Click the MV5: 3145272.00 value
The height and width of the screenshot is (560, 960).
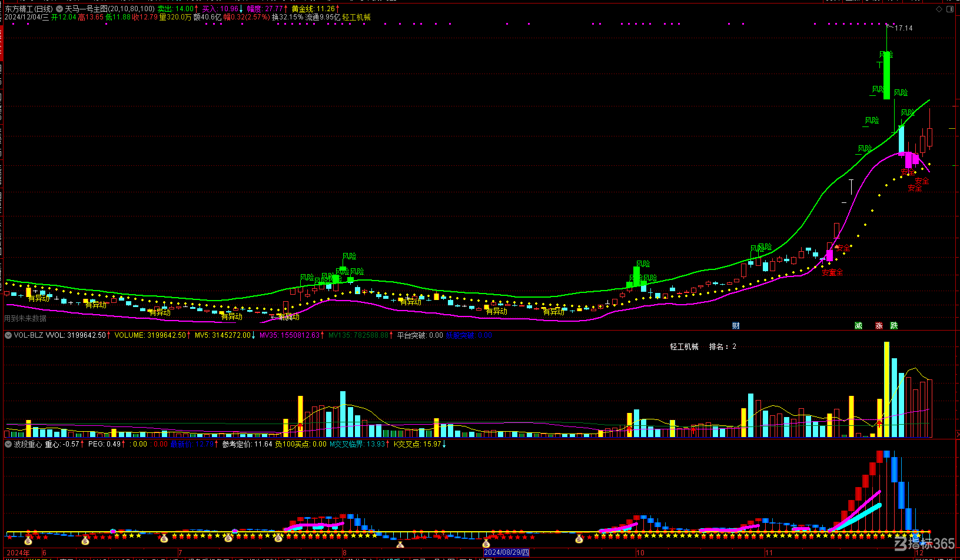pos(225,335)
